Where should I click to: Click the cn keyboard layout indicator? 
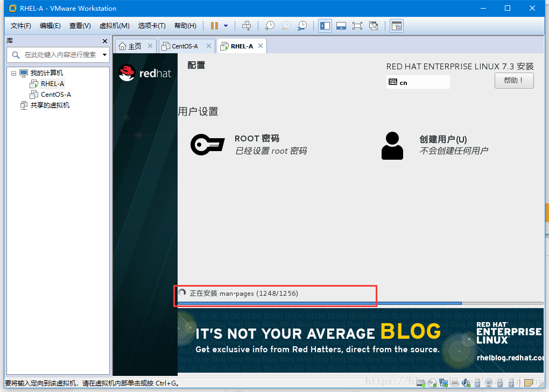pos(418,82)
